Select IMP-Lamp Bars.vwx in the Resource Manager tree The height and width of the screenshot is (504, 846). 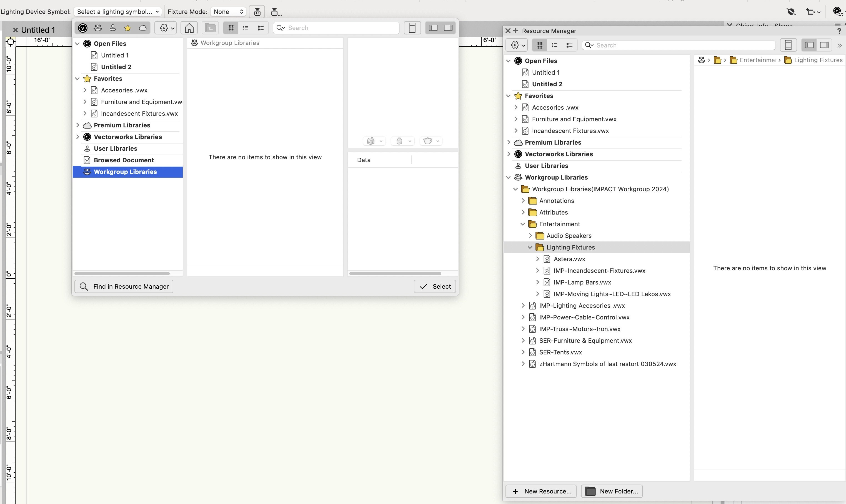pyautogui.click(x=582, y=283)
